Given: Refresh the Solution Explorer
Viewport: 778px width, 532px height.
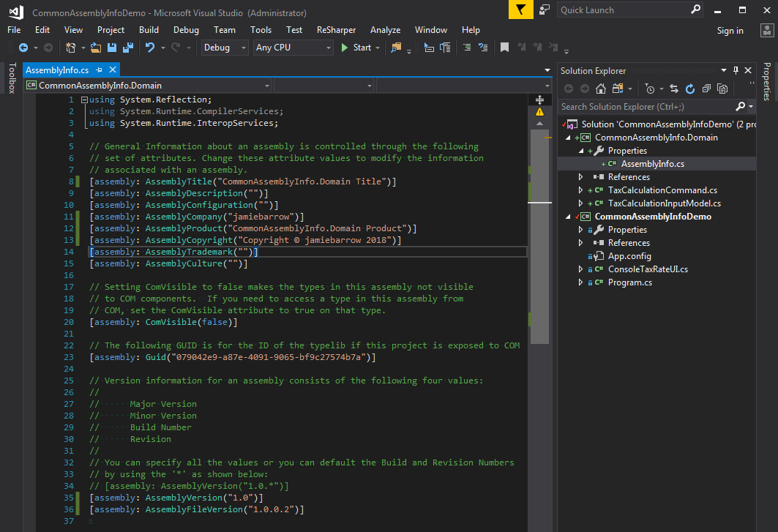Looking at the screenshot, I should pos(690,89).
